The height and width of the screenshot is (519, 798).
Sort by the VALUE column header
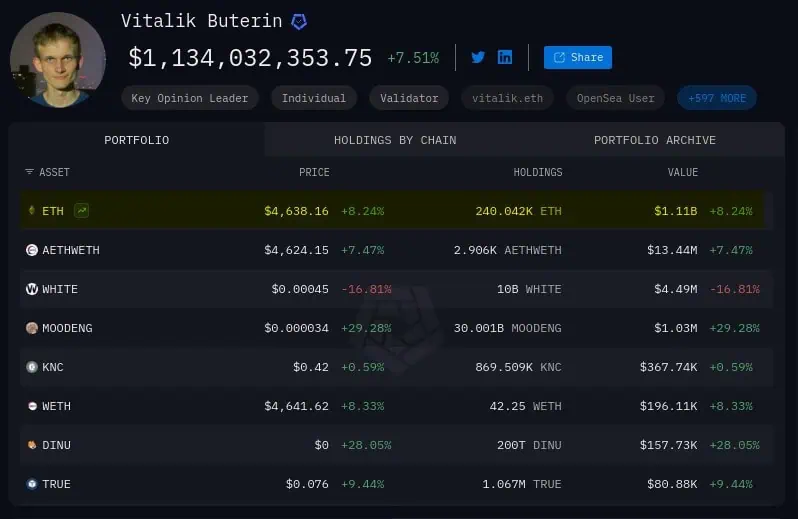pyautogui.click(x=683, y=172)
